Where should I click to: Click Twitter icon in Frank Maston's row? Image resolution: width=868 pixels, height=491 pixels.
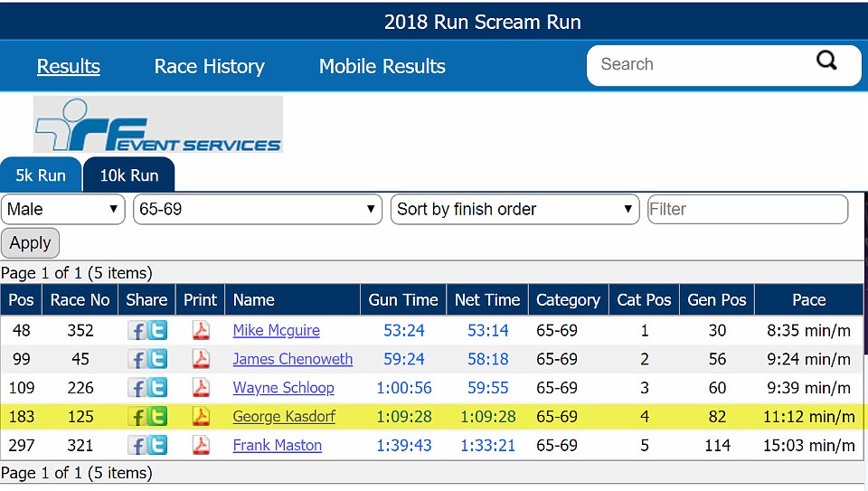pos(157,446)
